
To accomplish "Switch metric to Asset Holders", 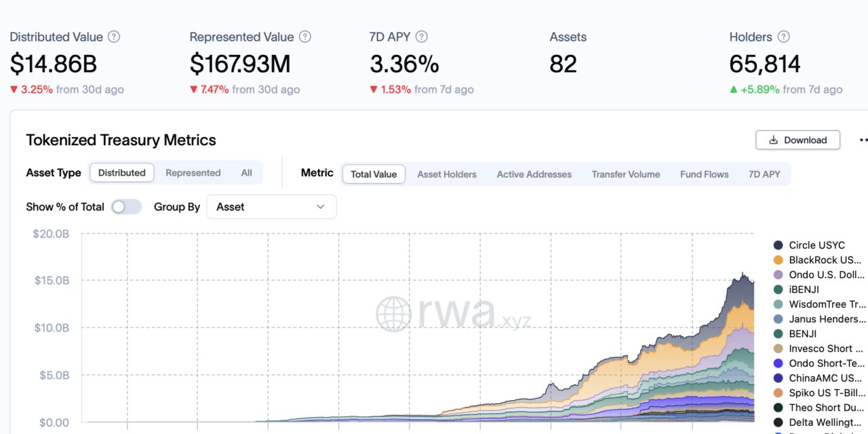I will pos(447,174).
